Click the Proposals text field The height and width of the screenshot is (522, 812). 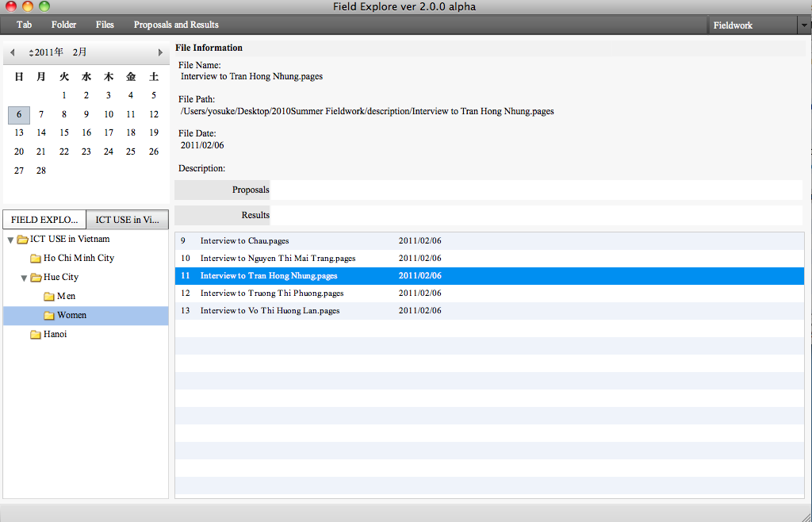[536, 190]
